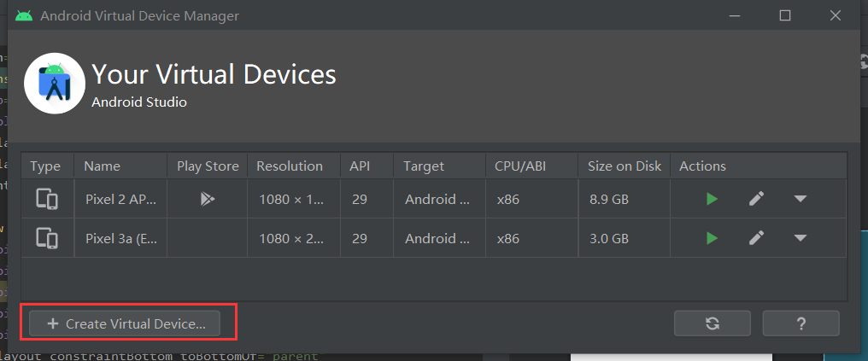Edit the Pixel 3a AVD with pencil icon
868x361 pixels.
coord(756,238)
